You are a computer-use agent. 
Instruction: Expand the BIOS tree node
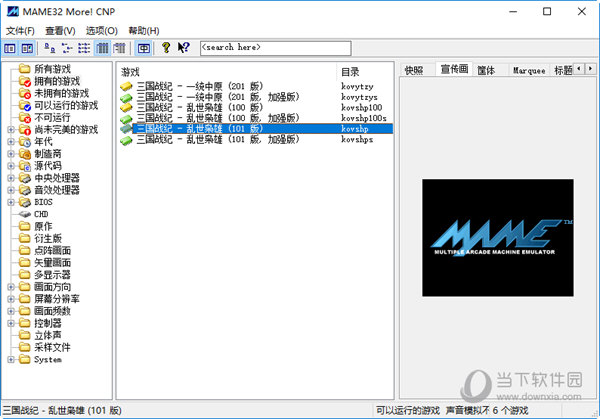click(x=11, y=202)
